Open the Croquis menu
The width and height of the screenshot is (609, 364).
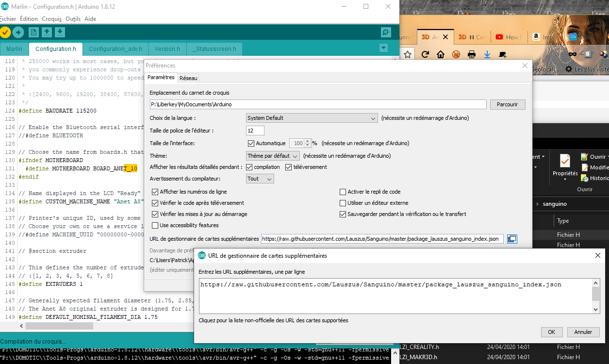51,19
